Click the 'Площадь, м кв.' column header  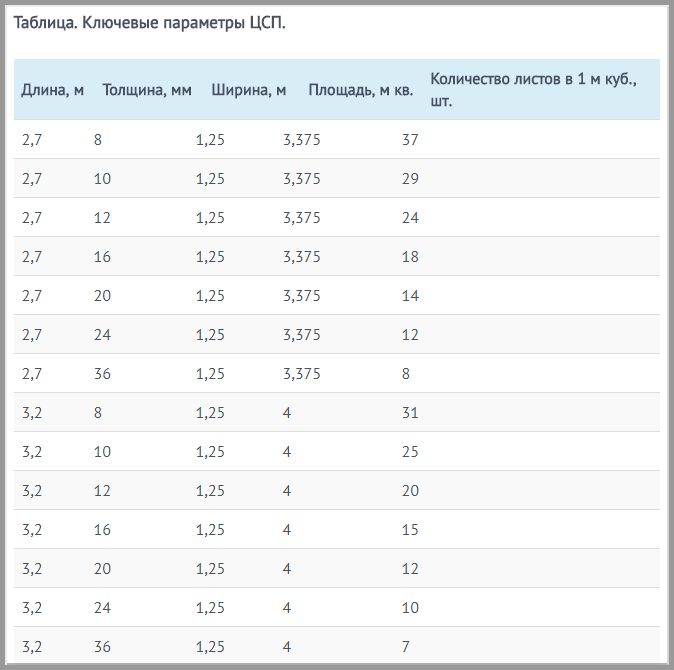361,90
